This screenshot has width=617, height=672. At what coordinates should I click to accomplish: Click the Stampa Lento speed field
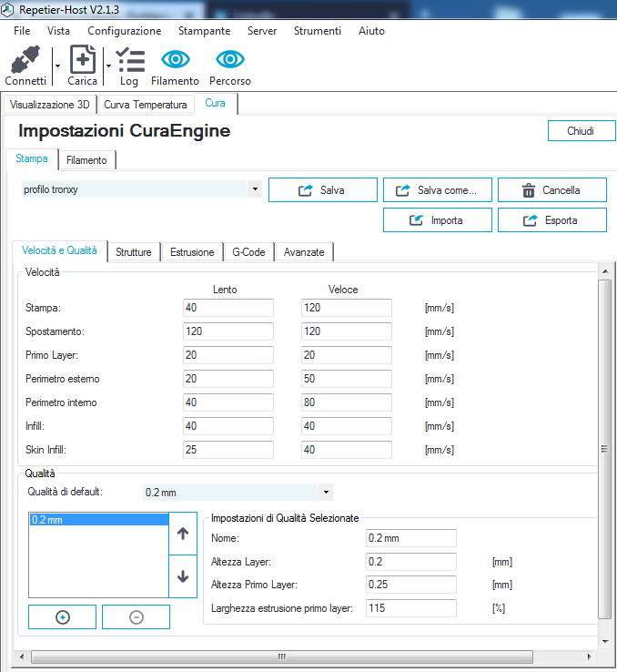coord(228,308)
